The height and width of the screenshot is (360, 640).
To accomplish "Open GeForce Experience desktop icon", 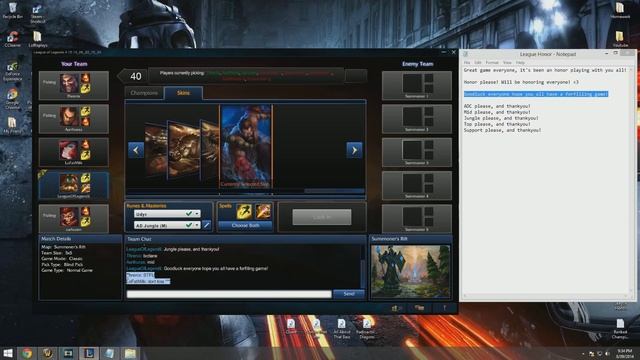I will pyautogui.click(x=12, y=71).
